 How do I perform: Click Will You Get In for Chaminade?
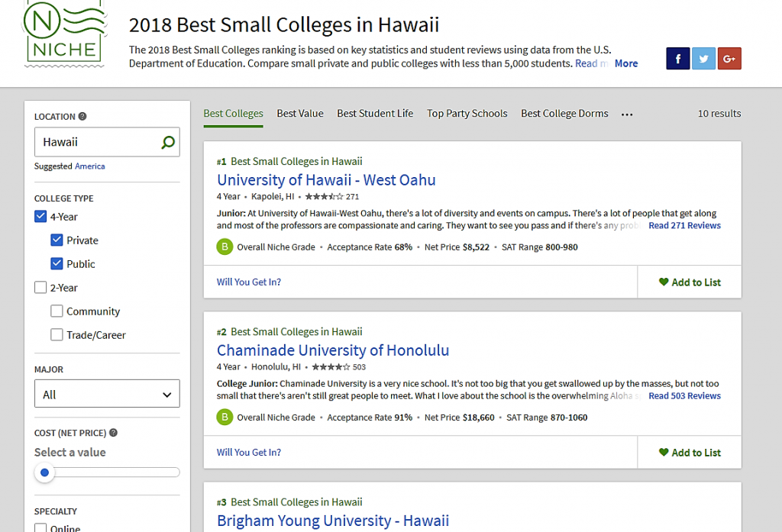(x=249, y=452)
